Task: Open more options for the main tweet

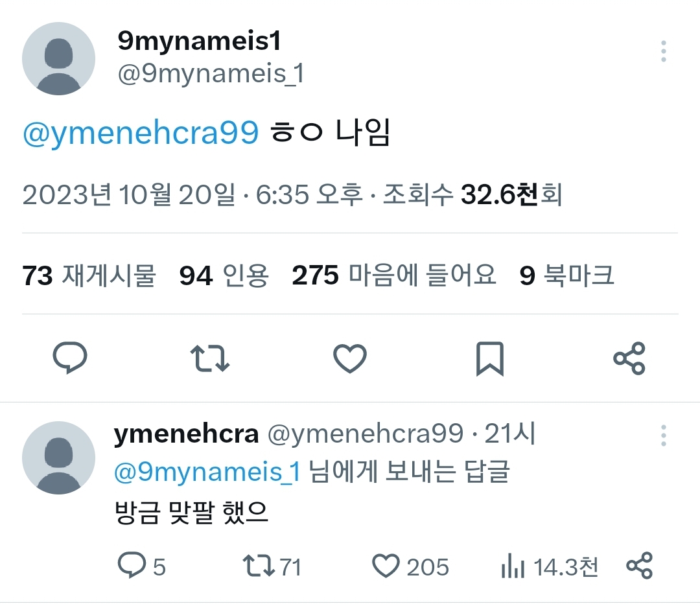Action: (x=664, y=51)
